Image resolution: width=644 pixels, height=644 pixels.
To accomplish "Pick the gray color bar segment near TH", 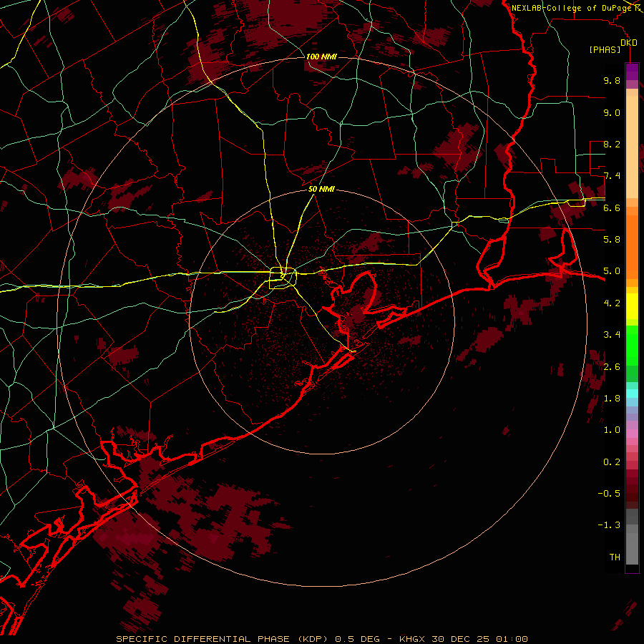I will point(632,548).
